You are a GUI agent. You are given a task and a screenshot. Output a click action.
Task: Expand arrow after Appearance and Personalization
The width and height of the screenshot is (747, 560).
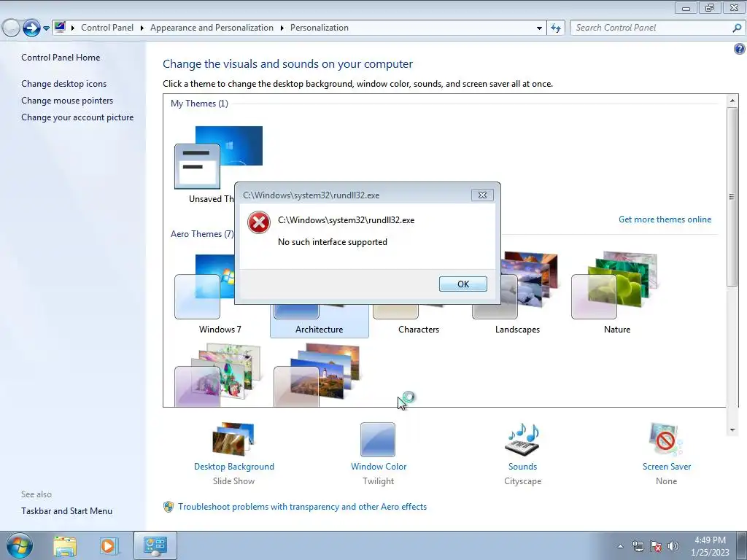click(282, 28)
